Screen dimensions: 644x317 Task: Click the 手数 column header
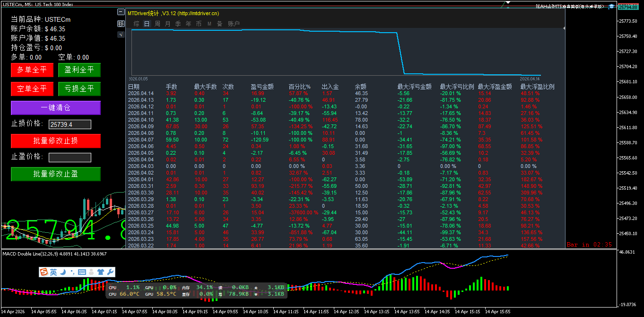[x=172, y=87]
